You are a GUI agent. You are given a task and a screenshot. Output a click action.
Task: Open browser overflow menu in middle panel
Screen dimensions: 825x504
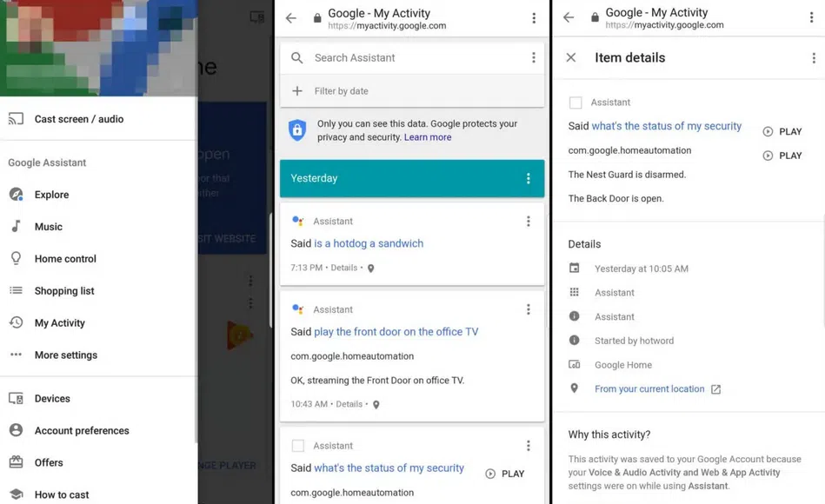click(534, 18)
